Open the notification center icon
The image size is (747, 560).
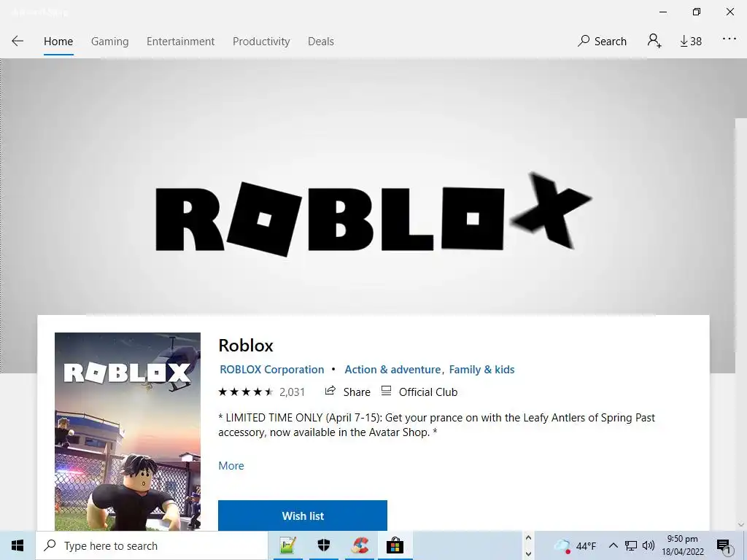[724, 545]
